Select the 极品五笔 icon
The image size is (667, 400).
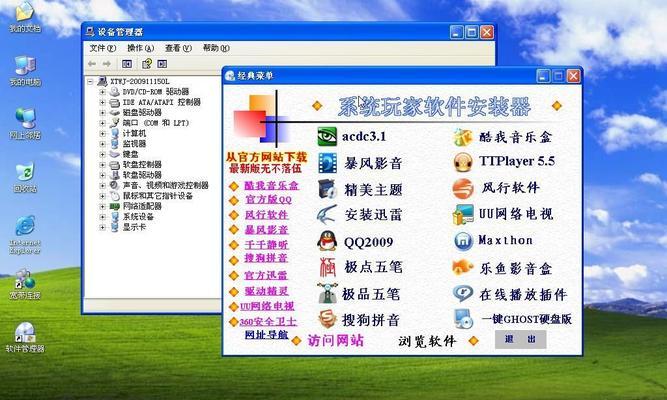pyautogui.click(x=327, y=294)
